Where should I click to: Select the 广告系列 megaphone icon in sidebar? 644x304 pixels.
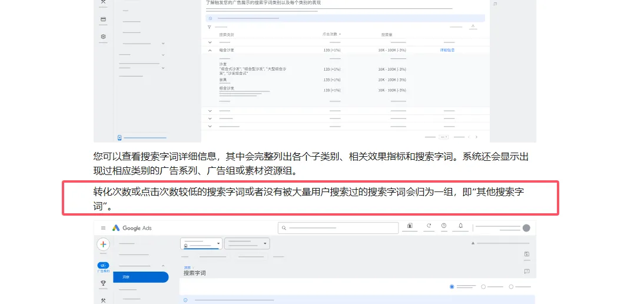tap(103, 266)
